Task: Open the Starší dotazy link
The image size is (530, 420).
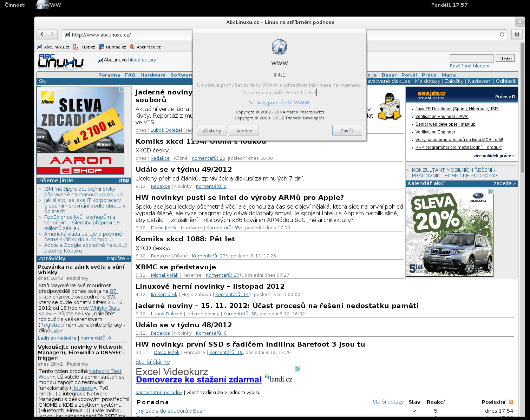Action: pos(388,402)
